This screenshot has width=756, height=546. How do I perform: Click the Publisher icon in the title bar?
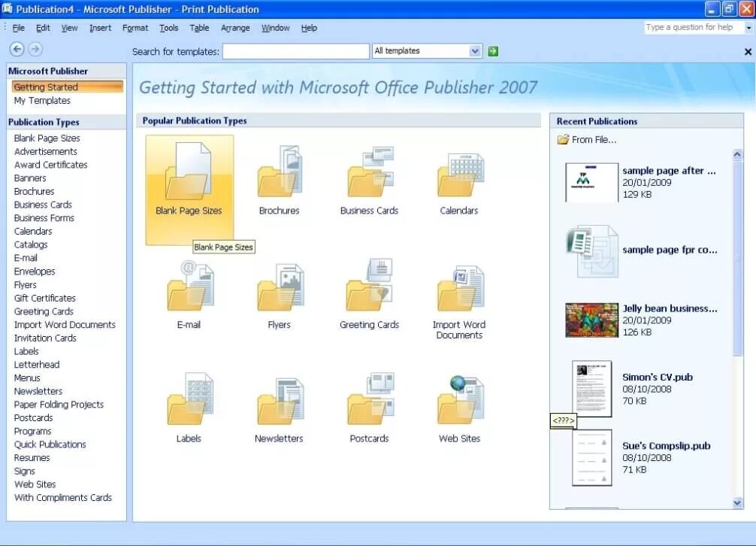(x=7, y=9)
